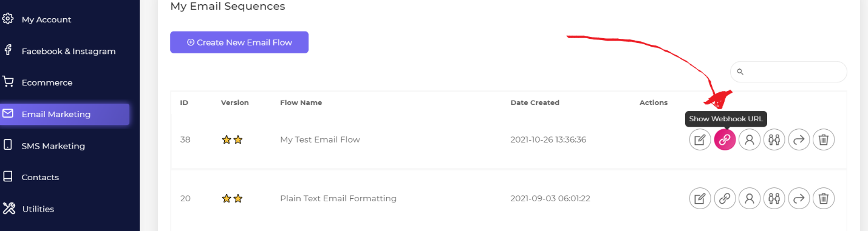This screenshot has height=231, width=868.
Task: Go to Ecommerce sidebar item
Action: (47, 82)
